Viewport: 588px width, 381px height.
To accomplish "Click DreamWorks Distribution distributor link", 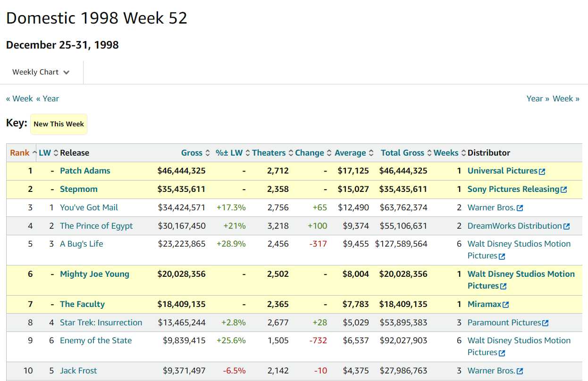I will [515, 226].
